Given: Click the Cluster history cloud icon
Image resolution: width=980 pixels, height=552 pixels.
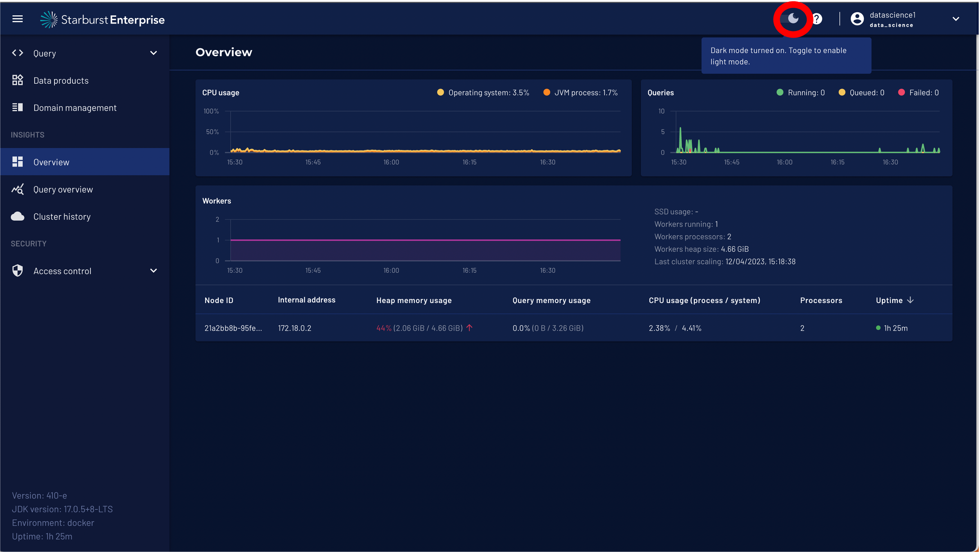Looking at the screenshot, I should coord(17,216).
